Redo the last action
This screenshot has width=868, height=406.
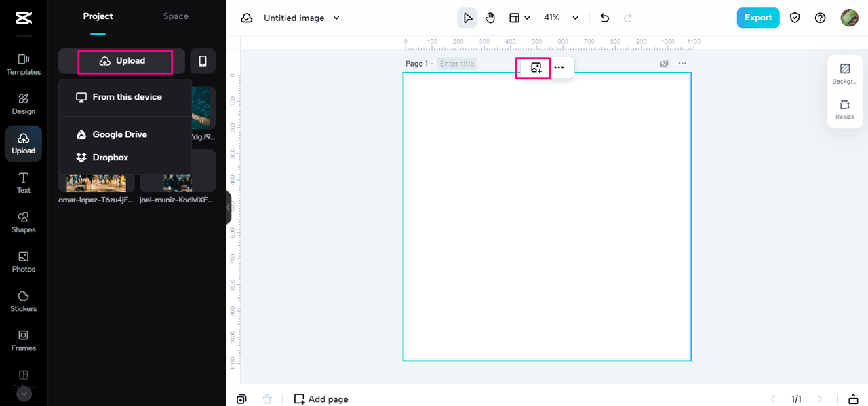[x=628, y=18]
